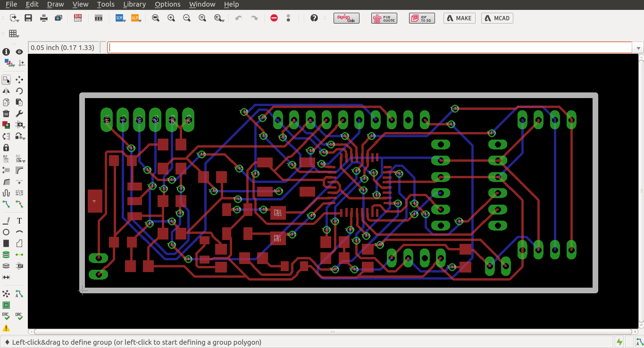Click the Delete trash can tool
This screenshot has height=348, width=644.
[x=6, y=114]
